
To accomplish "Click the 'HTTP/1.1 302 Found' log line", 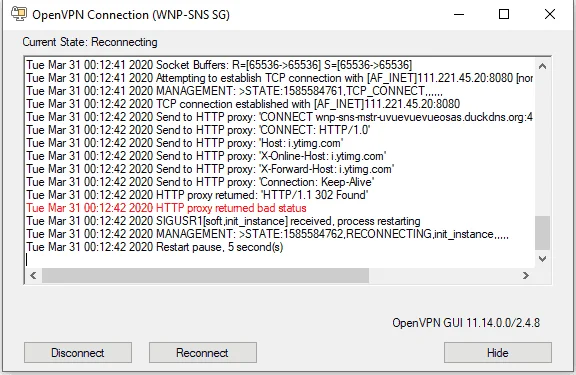I will [197, 195].
